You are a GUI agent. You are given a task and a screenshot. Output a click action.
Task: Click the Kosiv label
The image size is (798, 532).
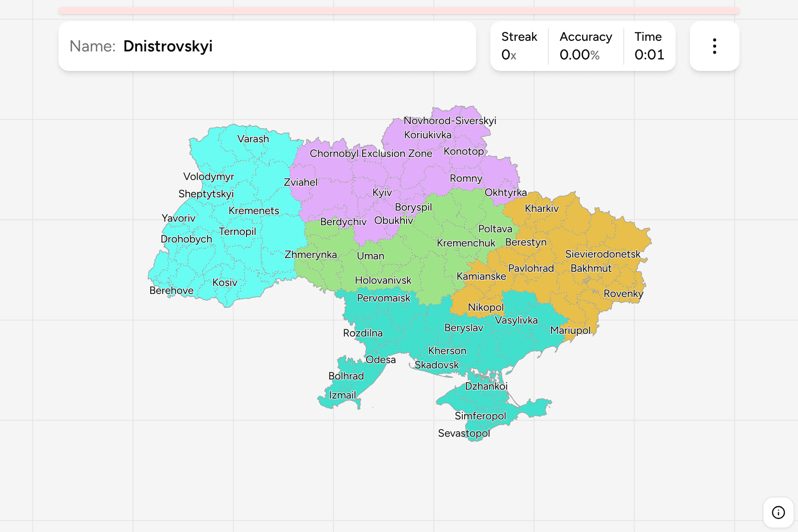tap(225, 282)
